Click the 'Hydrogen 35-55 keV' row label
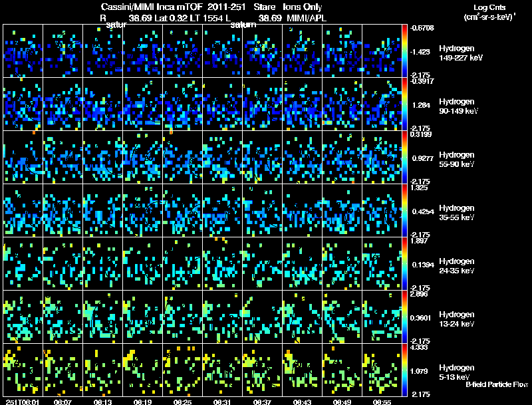Image resolution: width=532 pixels, height=405 pixels. tap(457, 213)
